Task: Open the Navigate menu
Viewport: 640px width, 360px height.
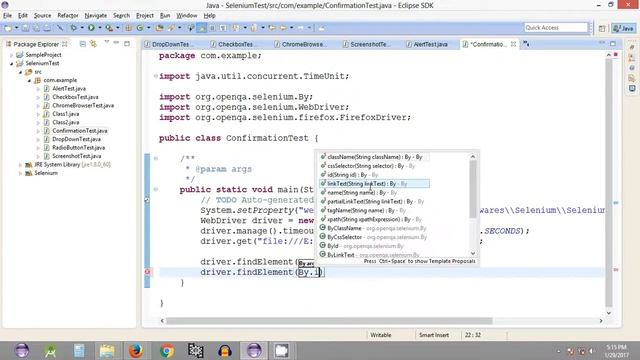Action: coord(96,16)
